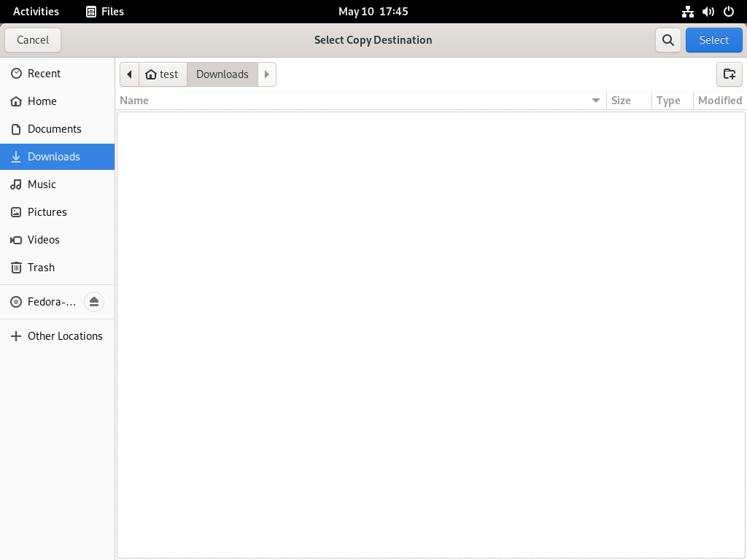Create a new folder with the folder-plus icon

pyautogui.click(x=729, y=74)
